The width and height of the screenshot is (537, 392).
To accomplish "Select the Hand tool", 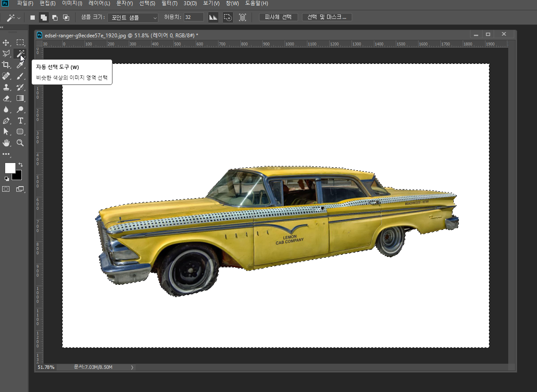I will click(6, 143).
